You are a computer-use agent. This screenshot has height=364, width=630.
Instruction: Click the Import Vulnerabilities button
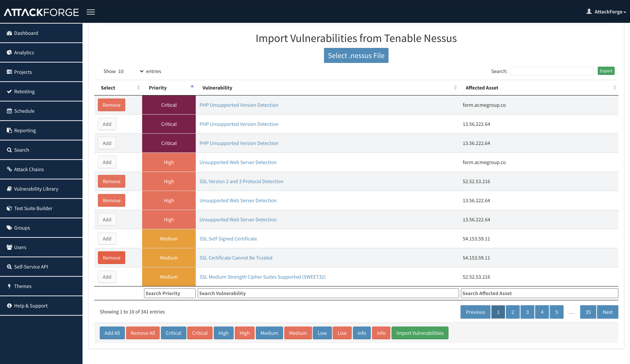(x=420, y=333)
